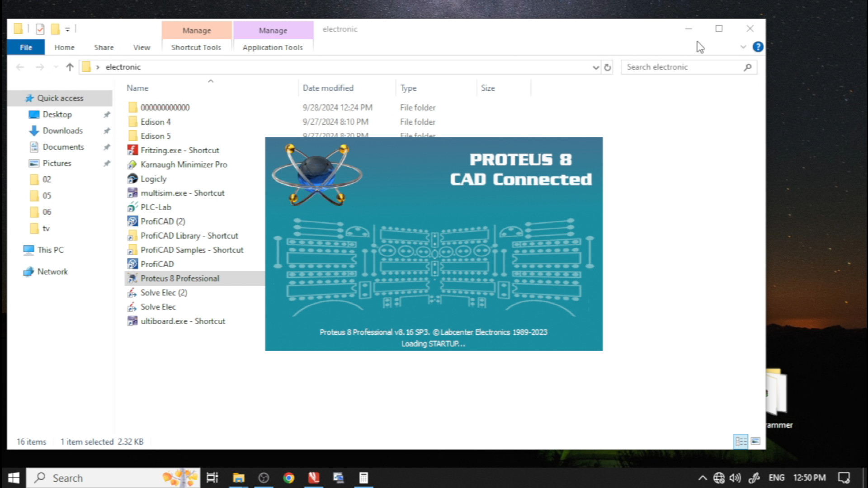Image resolution: width=868 pixels, height=488 pixels.
Task: Switch to large icons view layout
Action: coord(755,441)
